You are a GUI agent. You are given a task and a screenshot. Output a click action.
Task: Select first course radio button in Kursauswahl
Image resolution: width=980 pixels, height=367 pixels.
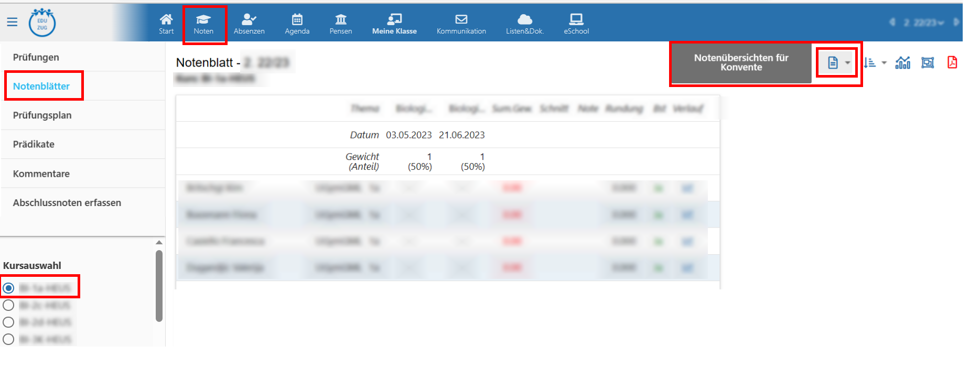click(x=8, y=288)
